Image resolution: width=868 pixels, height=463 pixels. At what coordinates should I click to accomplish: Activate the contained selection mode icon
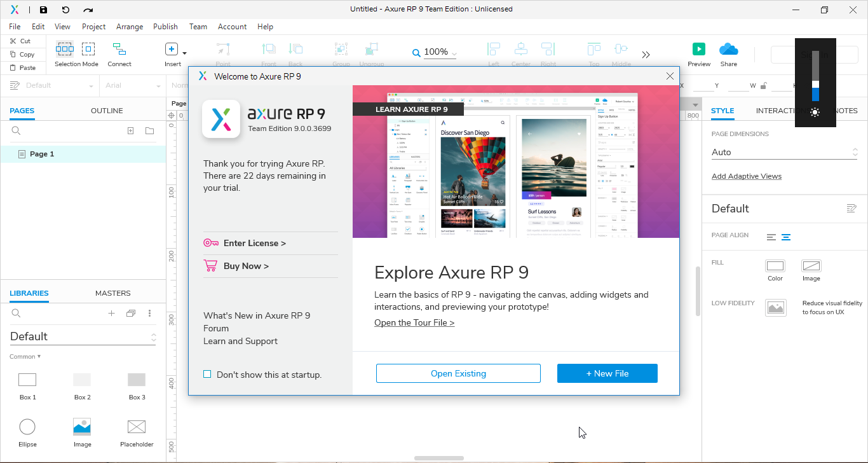(x=88, y=49)
